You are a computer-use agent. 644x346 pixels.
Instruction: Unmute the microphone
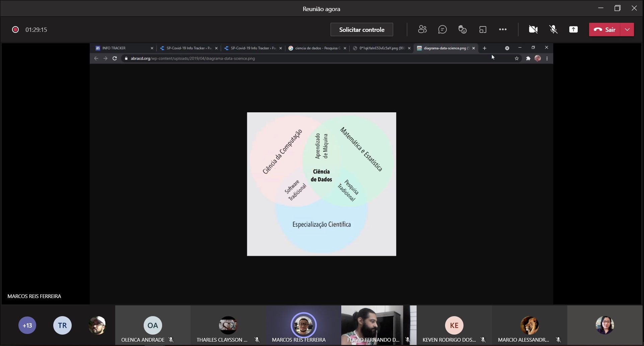tap(553, 30)
